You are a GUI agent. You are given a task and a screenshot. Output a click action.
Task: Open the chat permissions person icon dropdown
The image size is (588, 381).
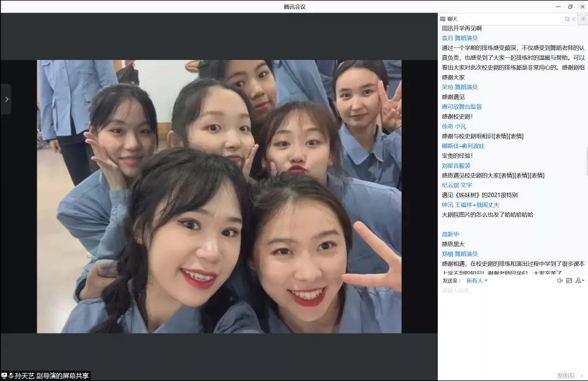pyautogui.click(x=579, y=281)
